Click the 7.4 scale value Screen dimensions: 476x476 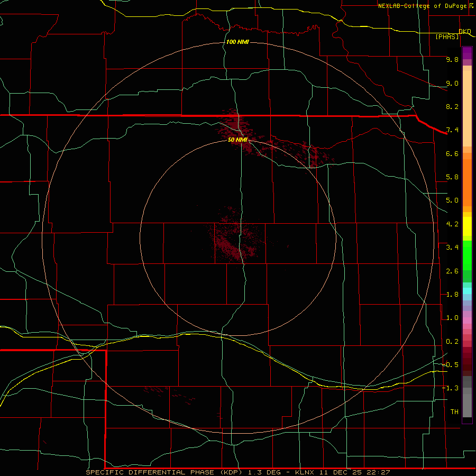click(452, 130)
